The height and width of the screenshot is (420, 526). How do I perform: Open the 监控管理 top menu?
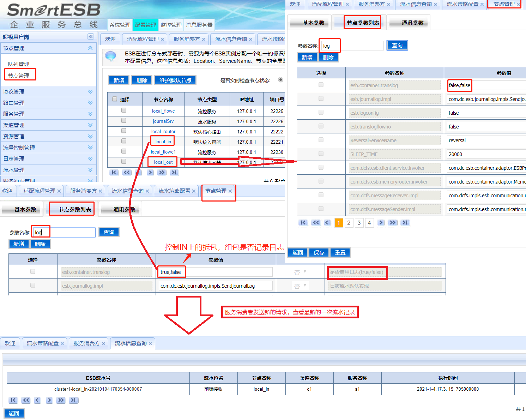click(171, 25)
